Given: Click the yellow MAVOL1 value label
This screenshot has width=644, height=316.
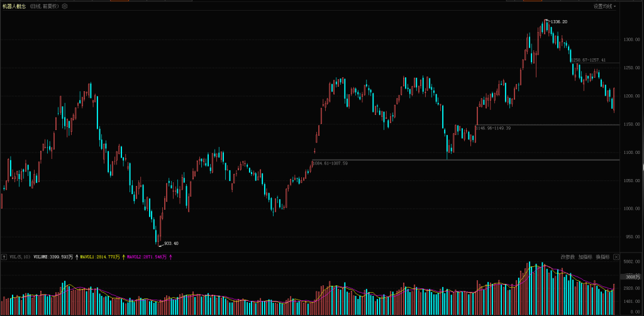Looking at the screenshot, I should click(100, 257).
